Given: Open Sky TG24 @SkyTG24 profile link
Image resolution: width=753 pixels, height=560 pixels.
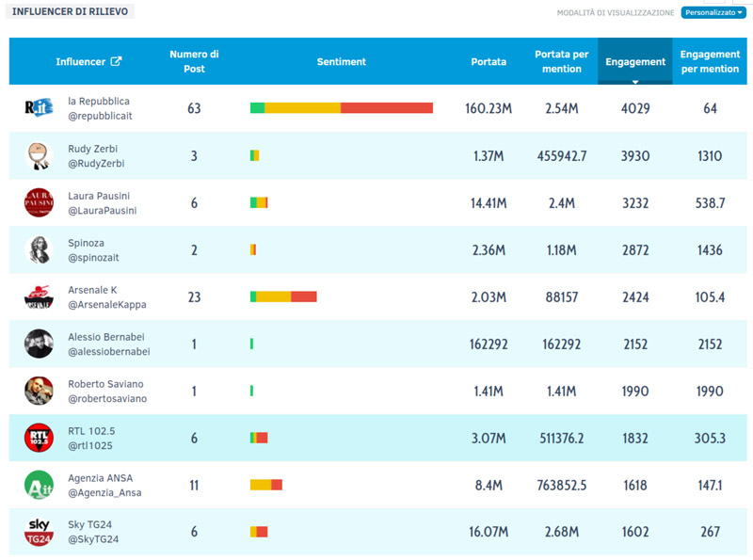Looking at the screenshot, I should point(93,532).
